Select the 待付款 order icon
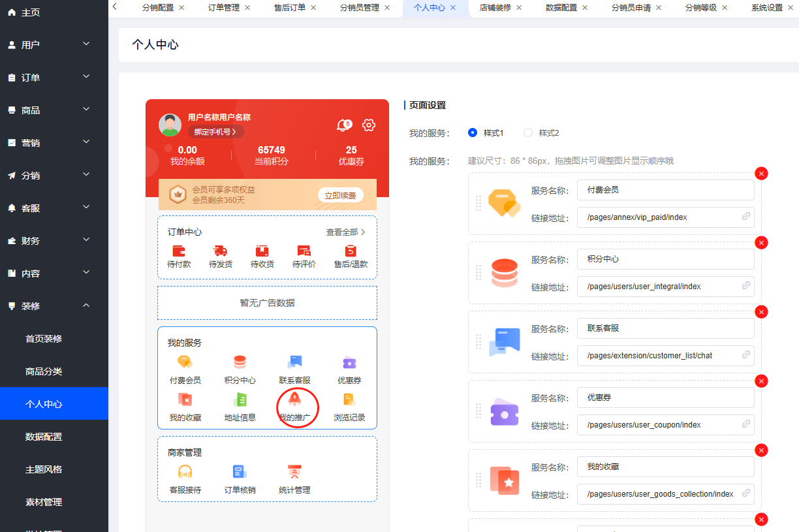799x532 pixels. point(179,251)
